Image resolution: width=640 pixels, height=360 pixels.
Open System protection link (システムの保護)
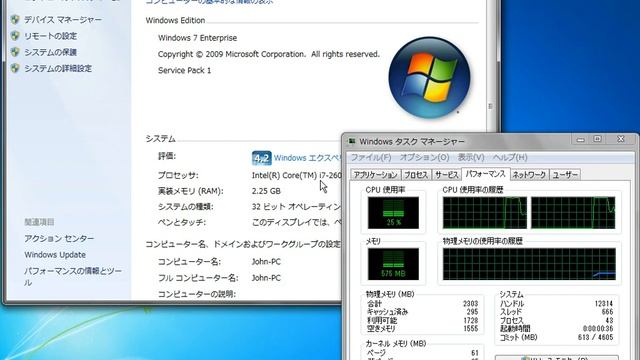pyautogui.click(x=50, y=52)
